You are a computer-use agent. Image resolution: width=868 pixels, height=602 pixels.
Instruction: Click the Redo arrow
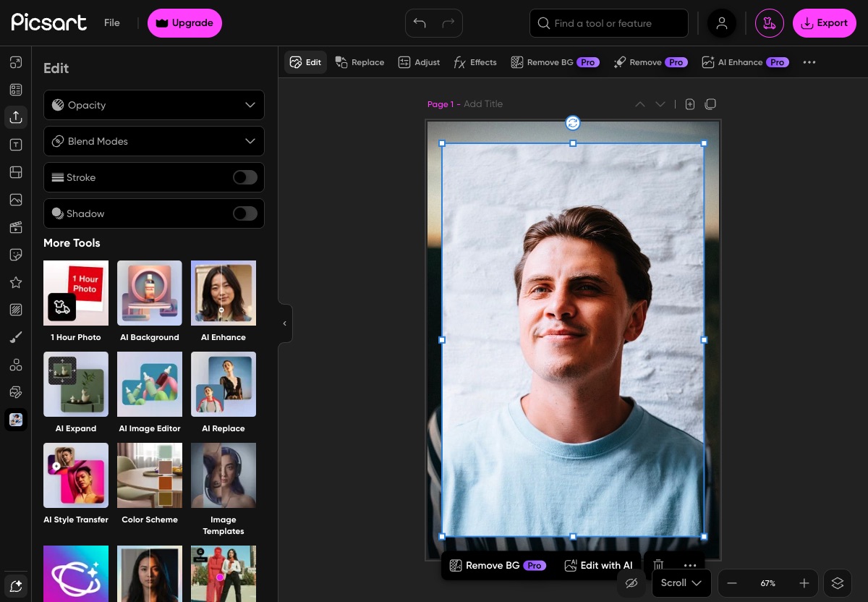pyautogui.click(x=448, y=23)
